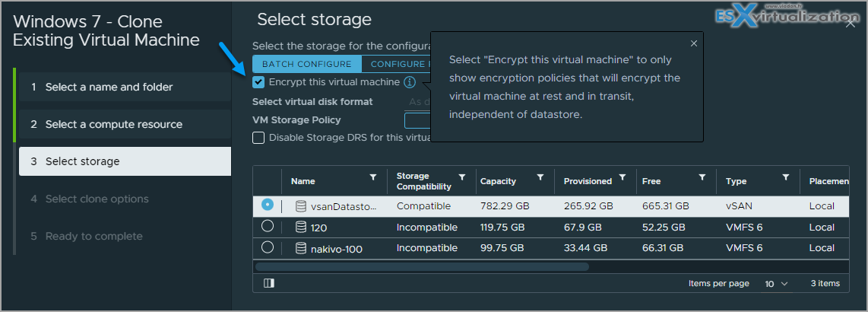
Task: Click the Provisioned column filter icon
Action: point(622,177)
